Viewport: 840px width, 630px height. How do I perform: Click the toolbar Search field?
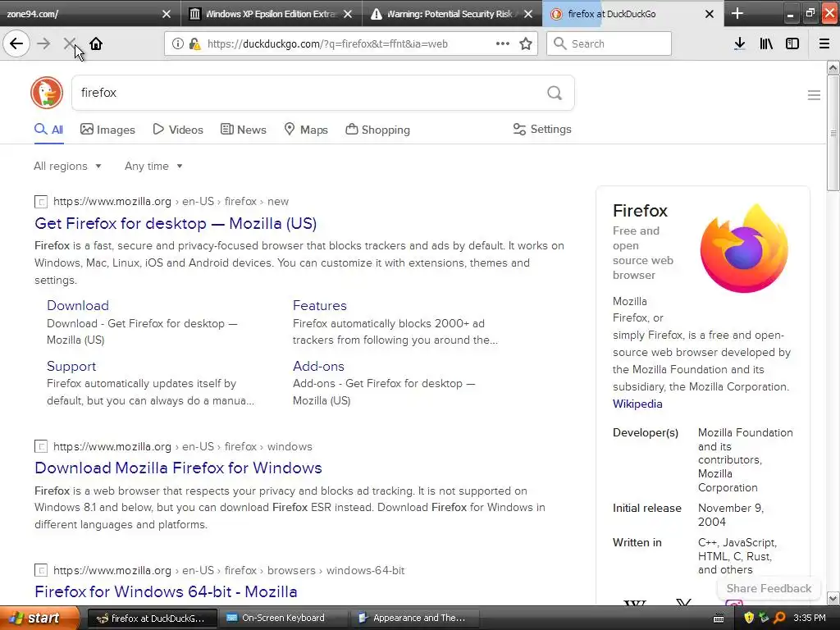click(609, 43)
